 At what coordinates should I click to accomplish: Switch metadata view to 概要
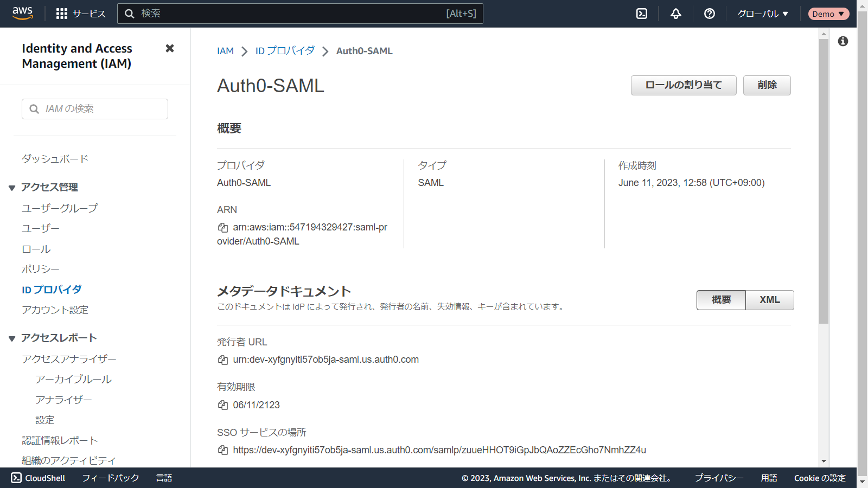721,300
